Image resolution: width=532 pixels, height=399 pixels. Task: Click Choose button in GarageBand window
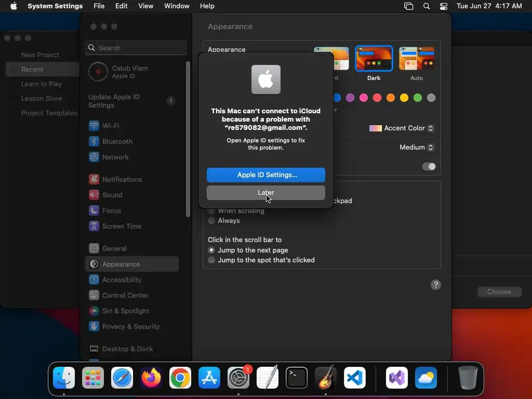tap(499, 292)
